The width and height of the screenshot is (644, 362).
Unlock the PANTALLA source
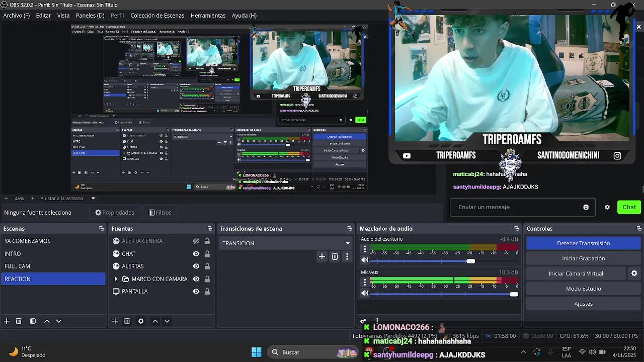(207, 292)
